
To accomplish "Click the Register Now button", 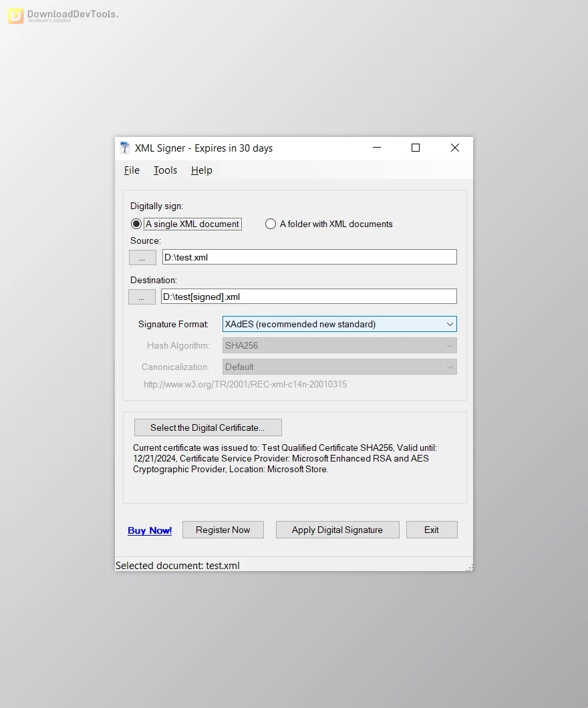I will click(x=223, y=530).
